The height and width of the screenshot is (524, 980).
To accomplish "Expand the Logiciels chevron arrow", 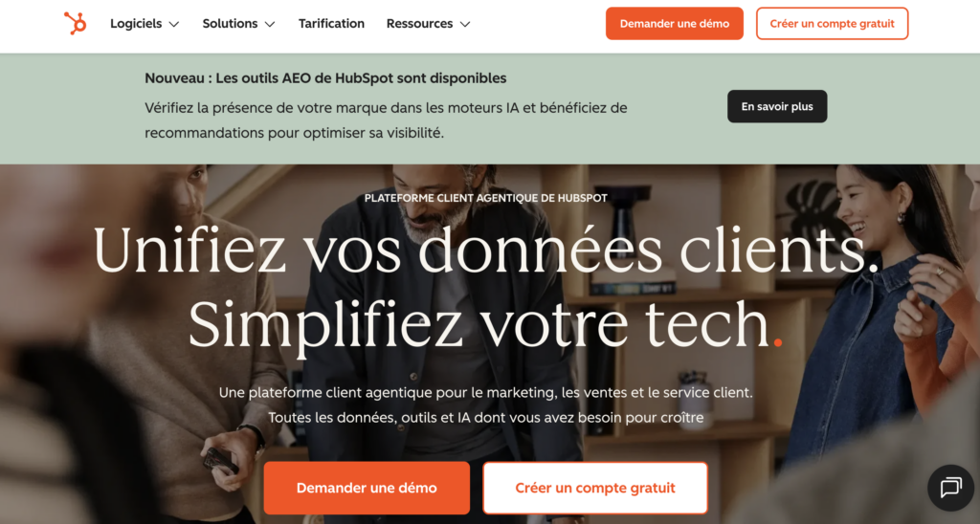I will point(174,24).
